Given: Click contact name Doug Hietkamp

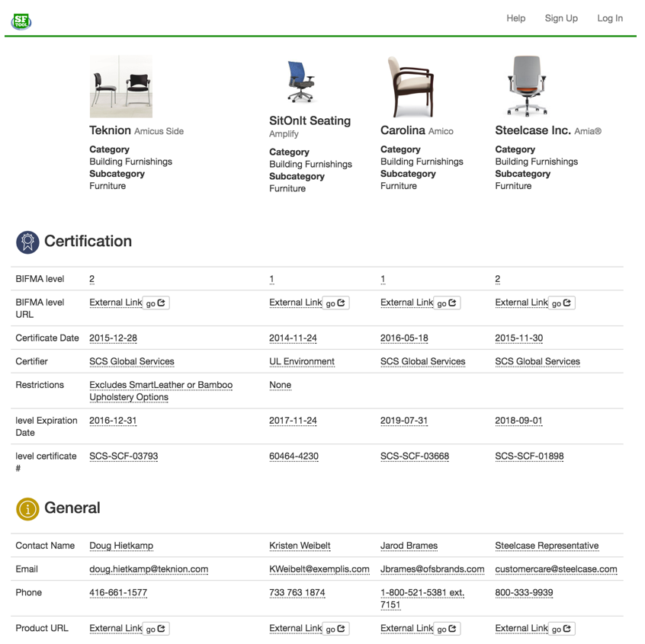Looking at the screenshot, I should point(121,546).
